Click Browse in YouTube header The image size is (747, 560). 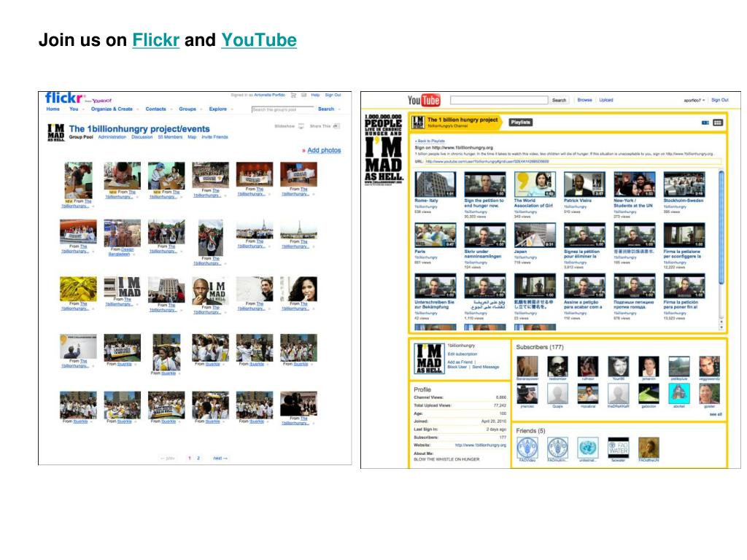point(584,100)
